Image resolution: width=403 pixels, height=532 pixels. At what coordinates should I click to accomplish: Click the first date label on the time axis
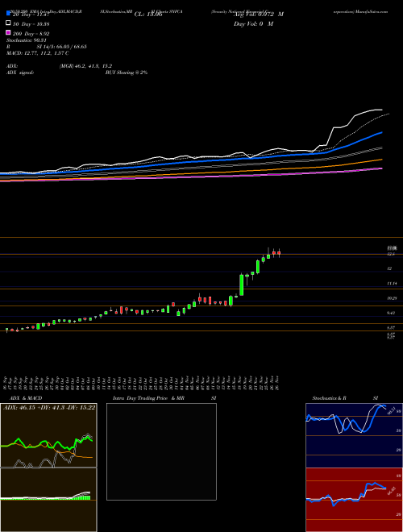pyautogui.click(x=6, y=383)
